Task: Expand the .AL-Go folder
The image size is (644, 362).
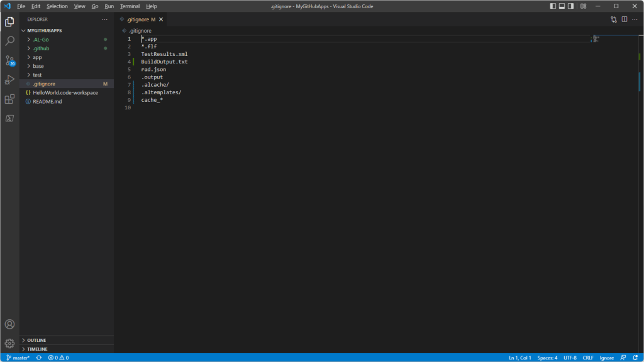Action: [x=67, y=40]
